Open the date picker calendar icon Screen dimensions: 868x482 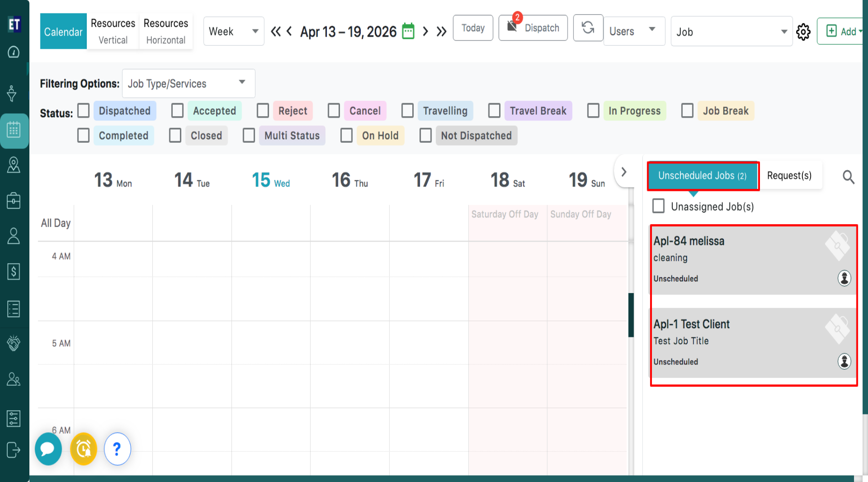408,31
